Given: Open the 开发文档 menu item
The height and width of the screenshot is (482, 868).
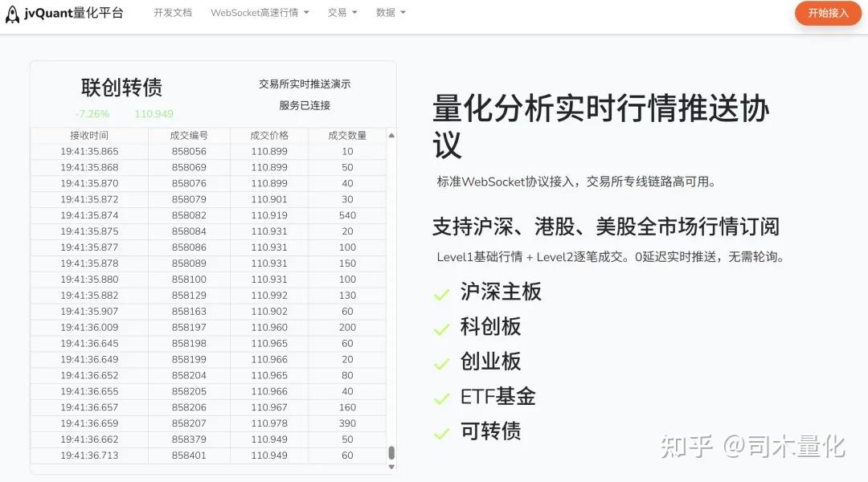Looking at the screenshot, I should [x=173, y=13].
